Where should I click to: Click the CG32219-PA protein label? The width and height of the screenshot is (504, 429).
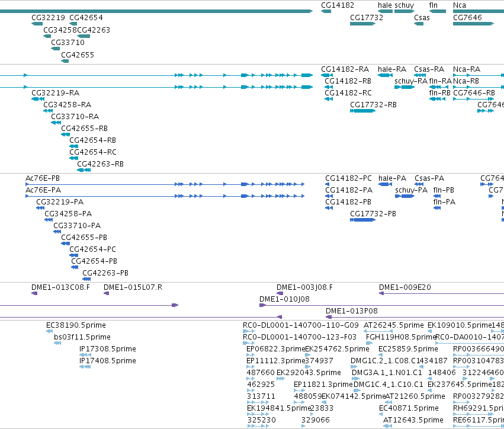pos(60,202)
